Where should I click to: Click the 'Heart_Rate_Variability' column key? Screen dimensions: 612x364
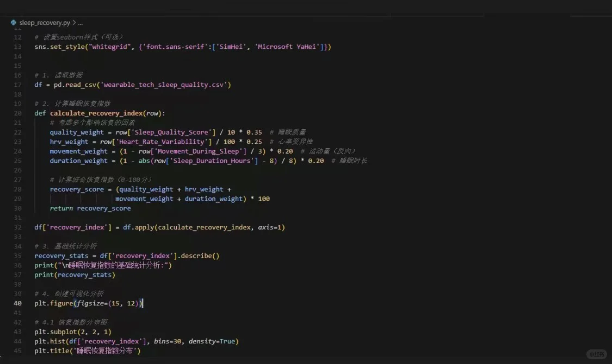(162, 142)
